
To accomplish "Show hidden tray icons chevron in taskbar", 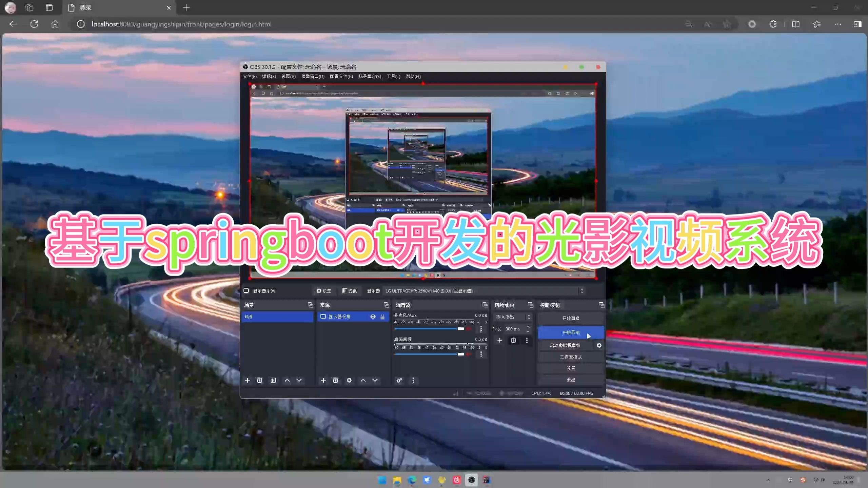I will click(768, 480).
